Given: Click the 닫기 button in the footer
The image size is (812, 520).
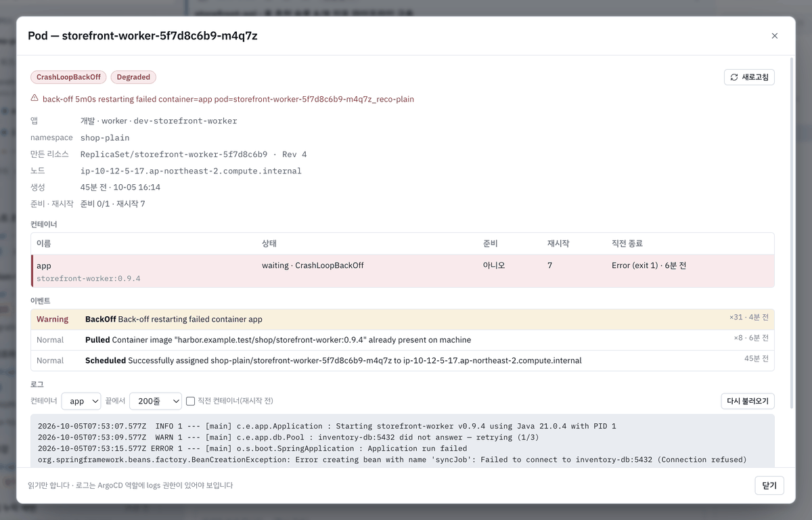Looking at the screenshot, I should pyautogui.click(x=769, y=485).
